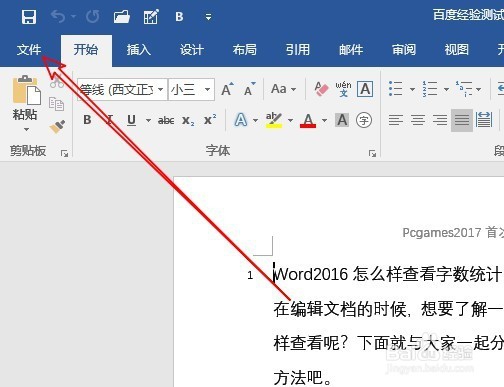Viewport: 504px width, 387px height.
Task: Open the Aa change case dropdown
Action: click(283, 89)
